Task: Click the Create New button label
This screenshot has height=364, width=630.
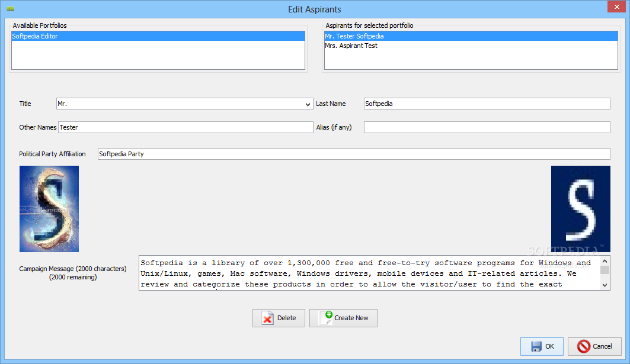Action: [x=351, y=318]
